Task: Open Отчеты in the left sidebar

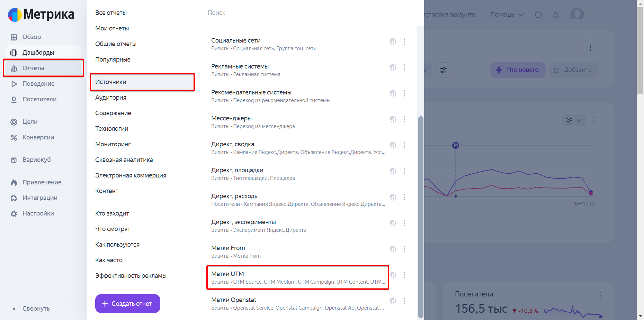Action: coord(33,68)
